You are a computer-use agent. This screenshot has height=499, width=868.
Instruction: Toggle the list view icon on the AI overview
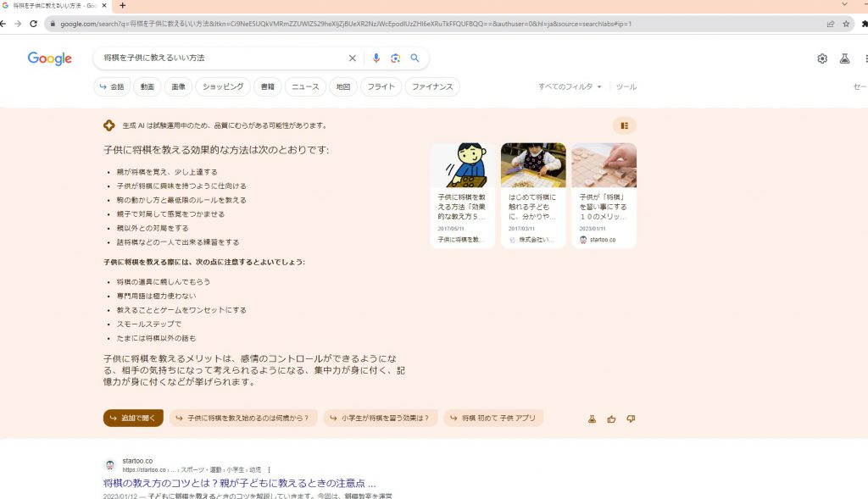click(624, 125)
